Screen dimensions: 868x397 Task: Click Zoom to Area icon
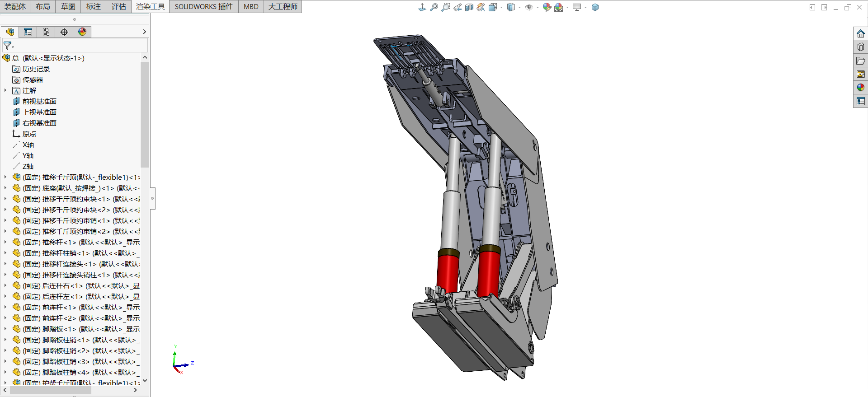(446, 7)
